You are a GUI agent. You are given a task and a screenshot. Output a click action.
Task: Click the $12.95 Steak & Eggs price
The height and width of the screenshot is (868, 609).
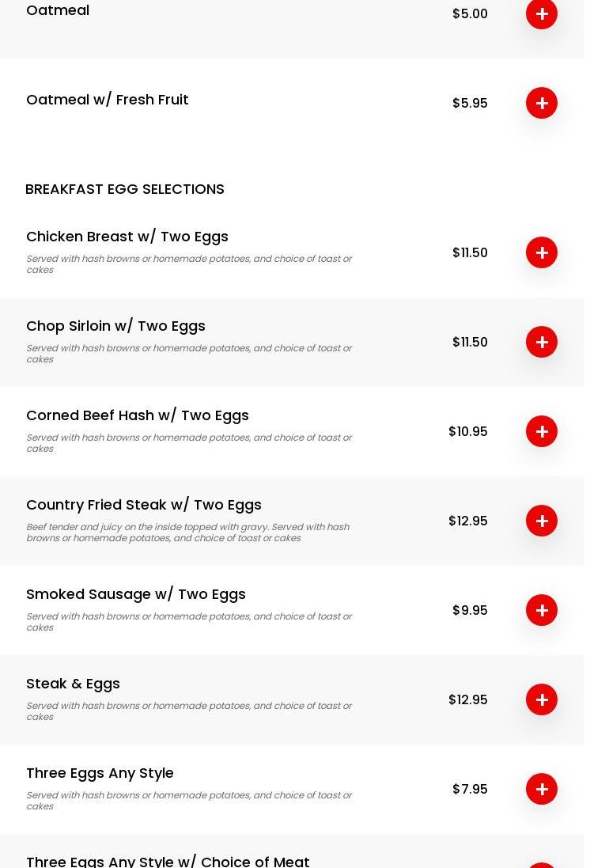467,699
